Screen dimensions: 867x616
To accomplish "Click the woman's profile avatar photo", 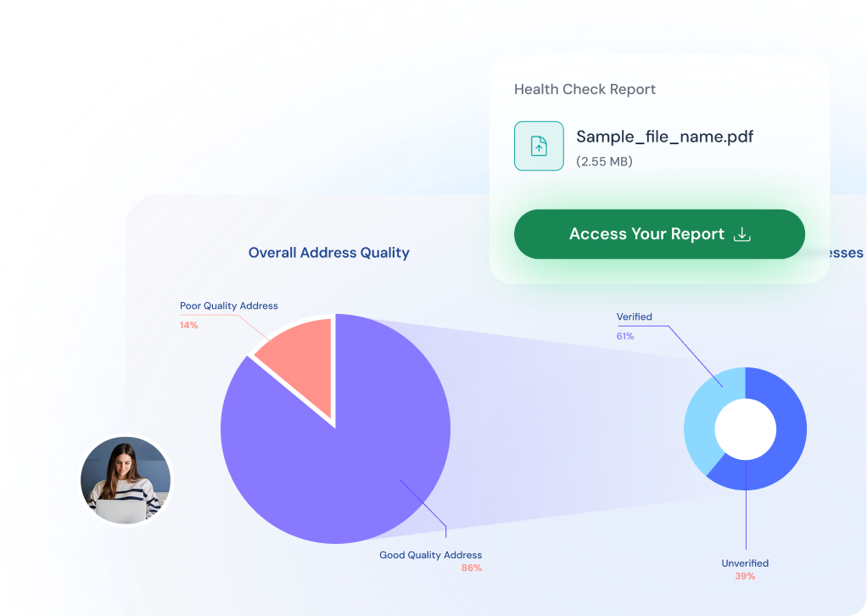I will point(125,479).
